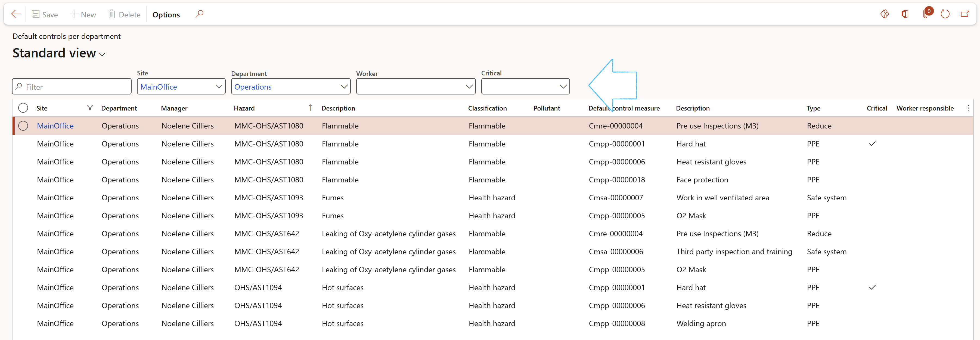Click the back arrow icon
The height and width of the screenshot is (340, 980).
[x=15, y=14]
